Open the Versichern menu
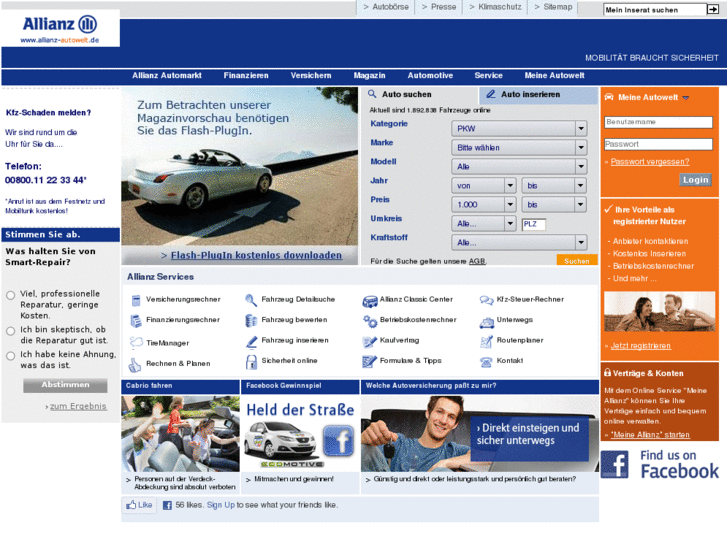Image resolution: width=727 pixels, height=545 pixels. click(311, 76)
